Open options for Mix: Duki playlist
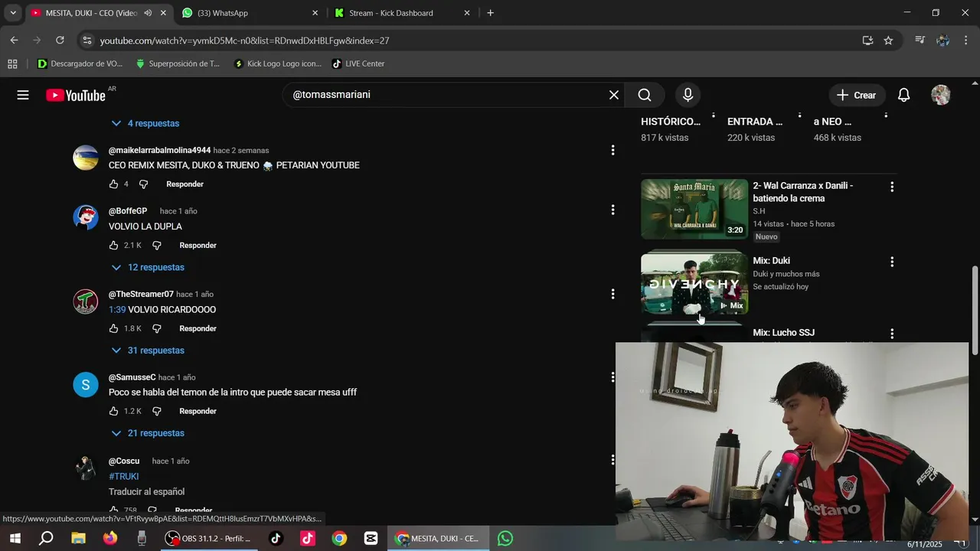 [891, 262]
